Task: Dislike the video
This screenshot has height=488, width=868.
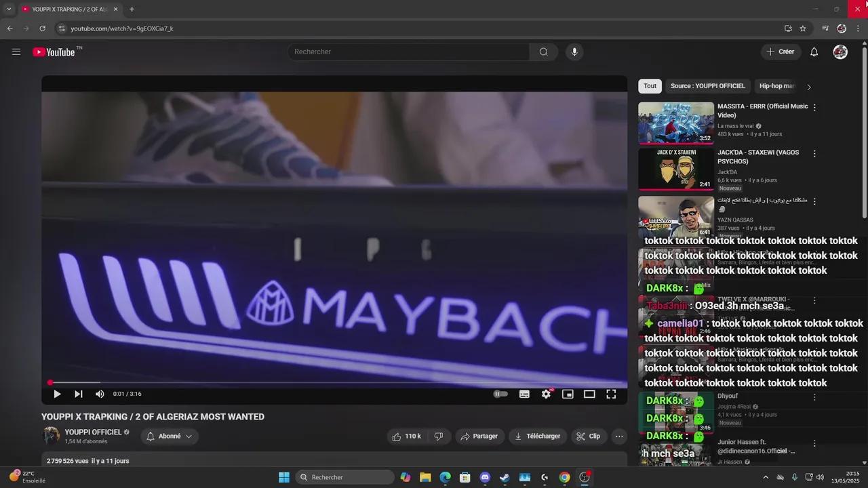Action: (439, 436)
